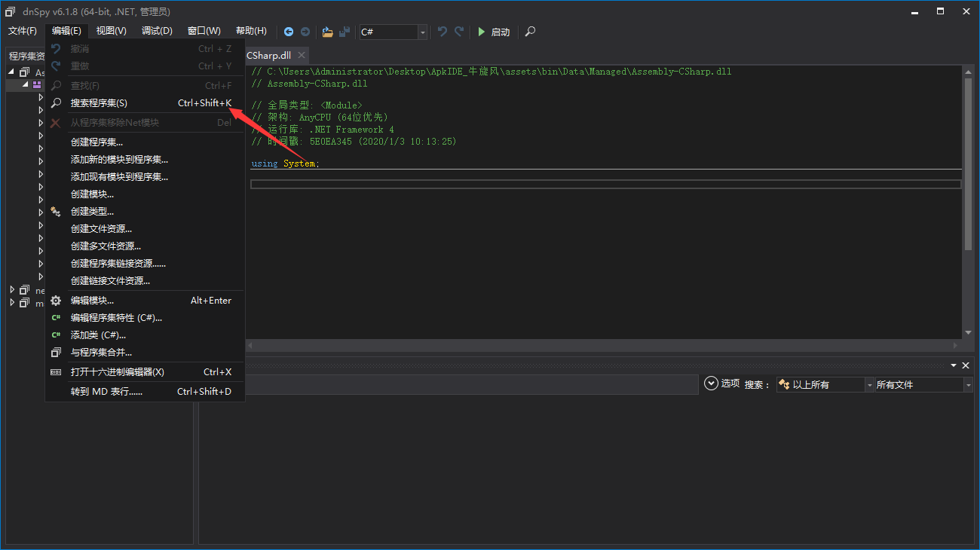Open the C# language dropdown
This screenshot has height=550, width=980.
(422, 32)
